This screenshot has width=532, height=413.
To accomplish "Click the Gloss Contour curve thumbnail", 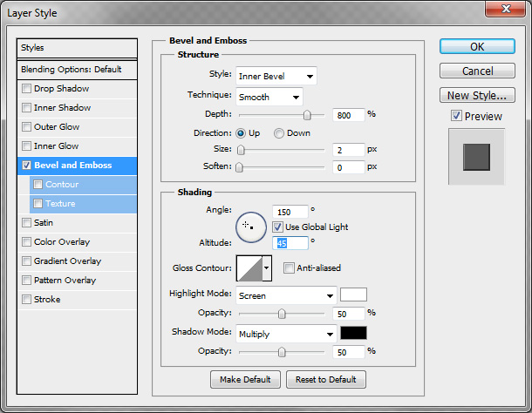I will point(249,268).
